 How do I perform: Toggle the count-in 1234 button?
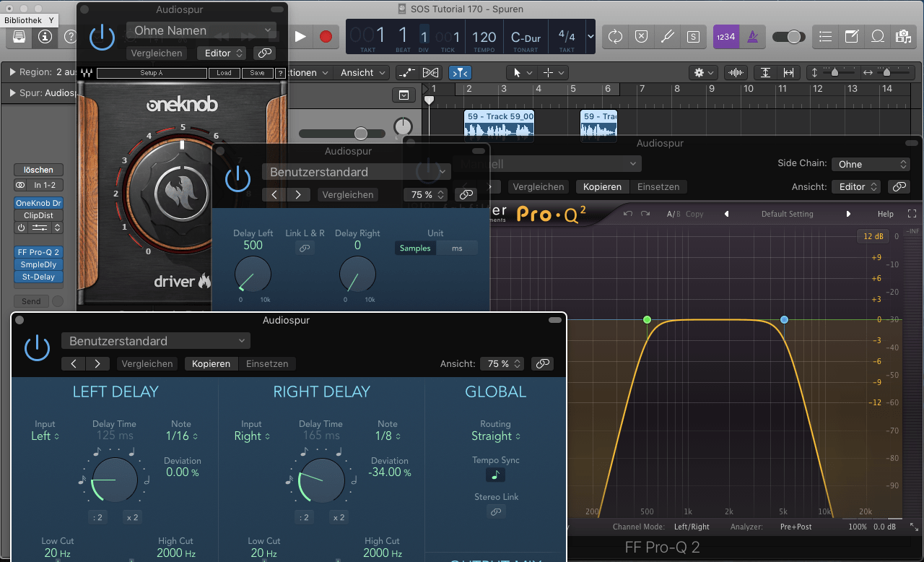coord(725,36)
